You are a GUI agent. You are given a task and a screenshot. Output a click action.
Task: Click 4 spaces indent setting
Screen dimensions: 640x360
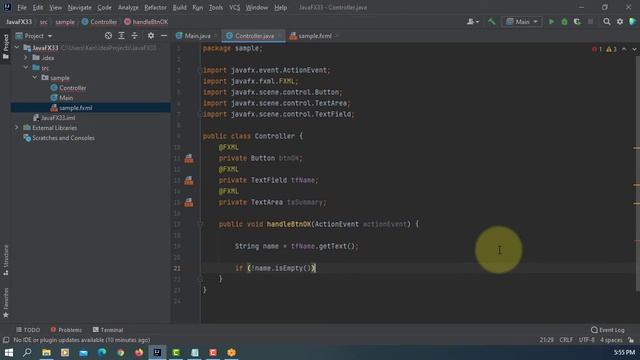pyautogui.click(x=611, y=340)
